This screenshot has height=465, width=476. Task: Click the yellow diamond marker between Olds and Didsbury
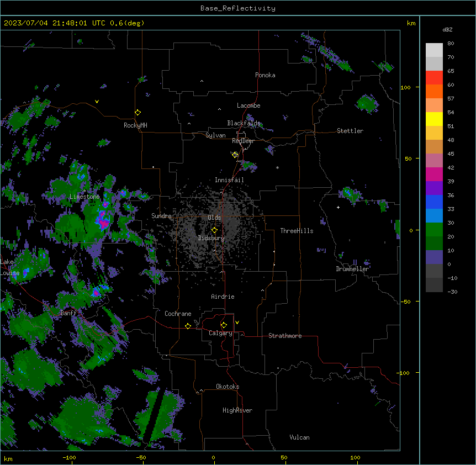pyautogui.click(x=214, y=230)
